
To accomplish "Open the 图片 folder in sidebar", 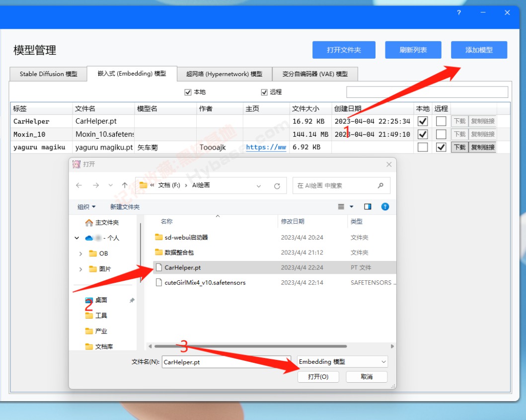I will [x=100, y=269].
